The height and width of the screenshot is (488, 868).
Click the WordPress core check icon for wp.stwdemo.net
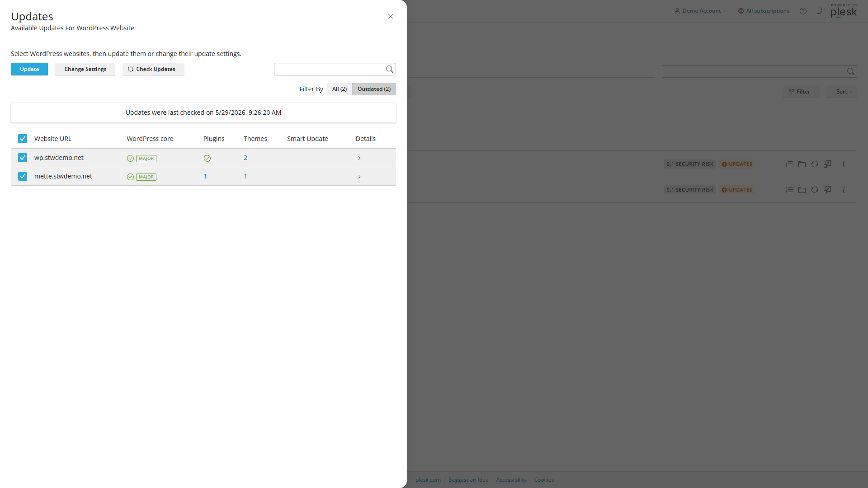point(130,159)
